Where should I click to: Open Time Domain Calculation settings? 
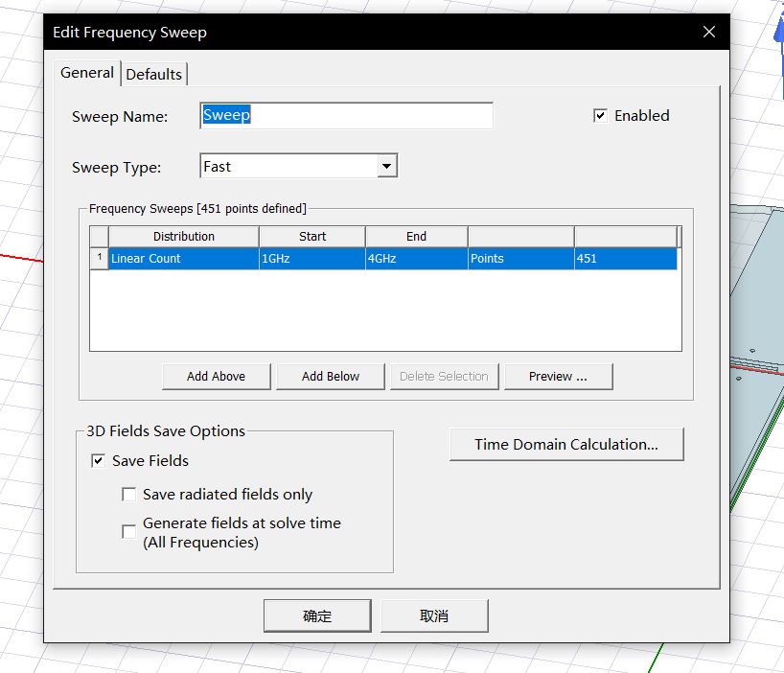[566, 444]
